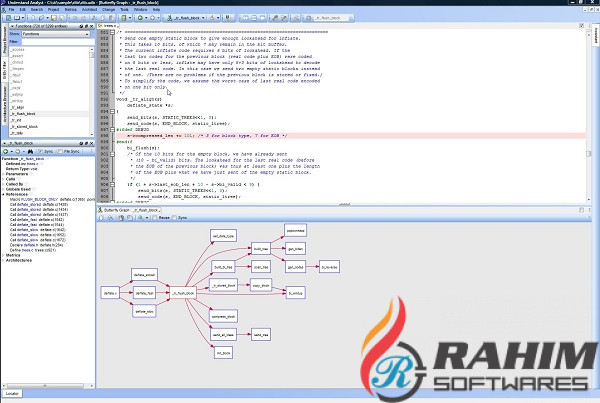Viewport: 600px width, 403px height.
Task: Click the search icon beside _tr_flush_block field
Action: 308,18
